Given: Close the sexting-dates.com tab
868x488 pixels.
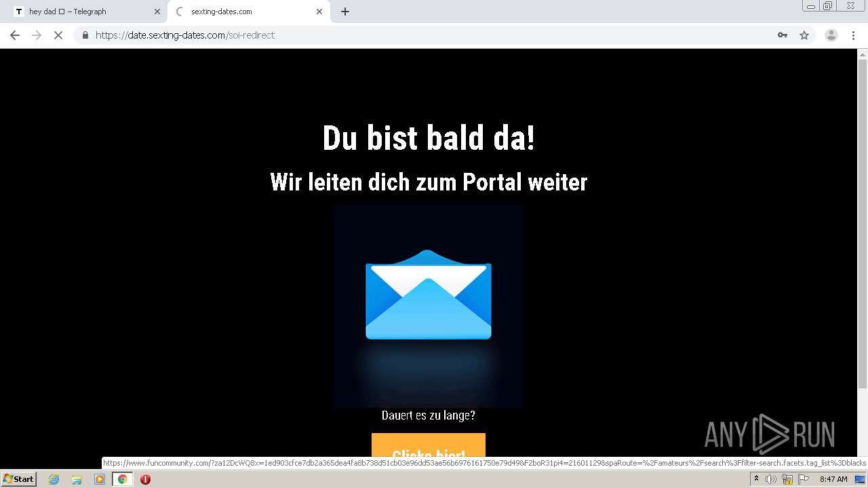Looking at the screenshot, I should [x=319, y=12].
